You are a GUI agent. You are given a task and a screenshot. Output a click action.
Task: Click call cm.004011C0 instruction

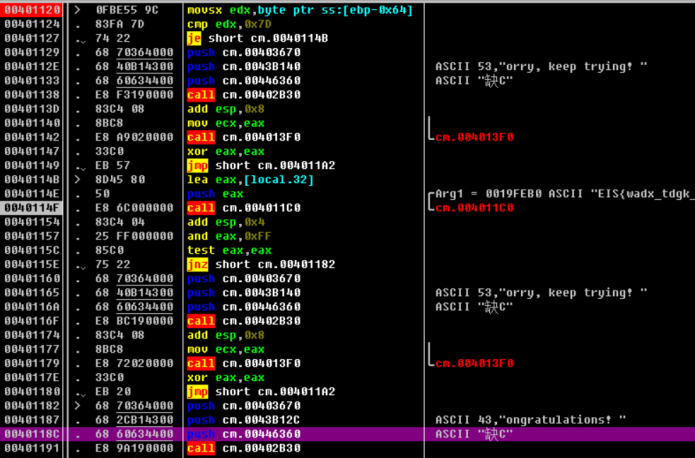(x=243, y=208)
